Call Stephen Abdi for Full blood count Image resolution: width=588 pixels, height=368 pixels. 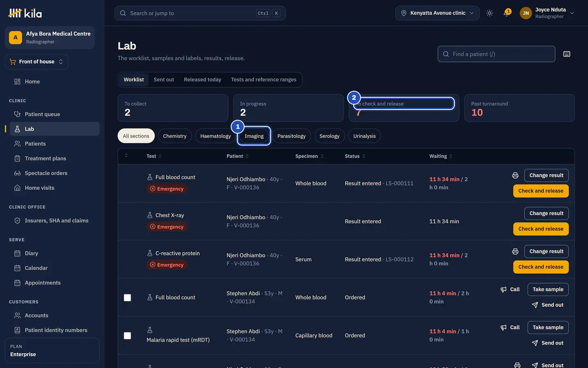[x=510, y=289]
